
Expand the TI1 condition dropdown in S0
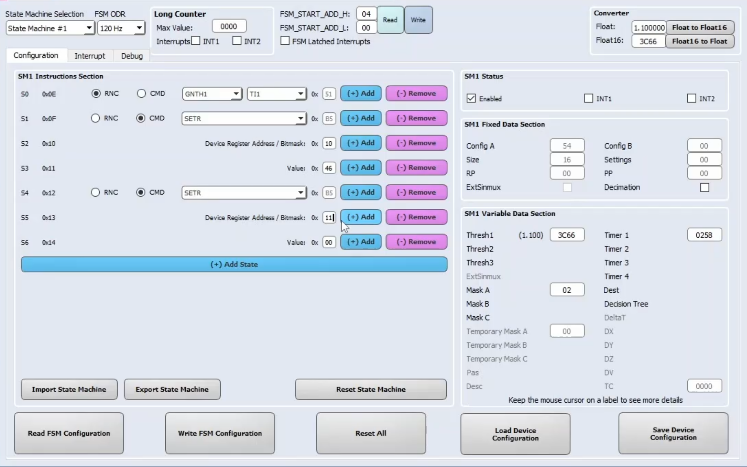point(276,94)
